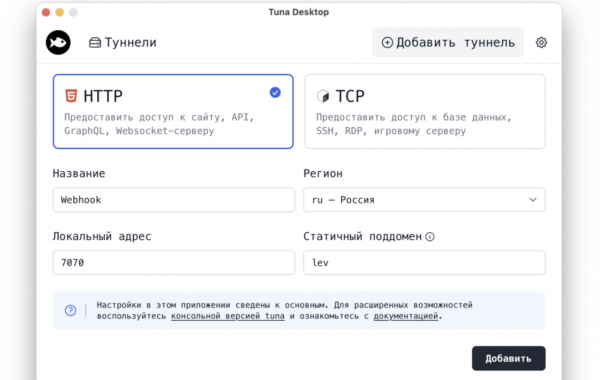Click the Регион label text
The image size is (600, 380).
[323, 173]
